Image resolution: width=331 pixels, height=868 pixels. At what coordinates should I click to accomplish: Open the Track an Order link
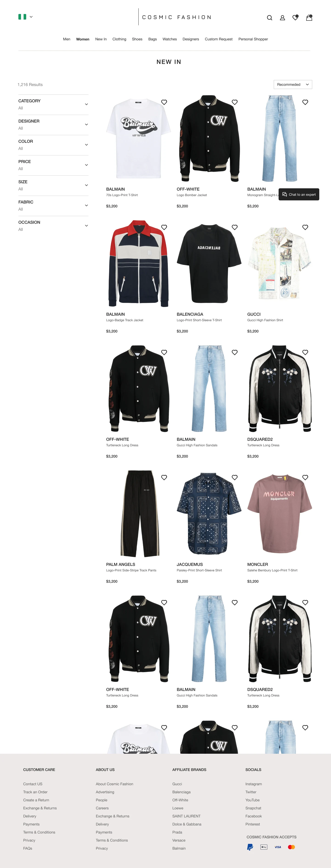35,792
